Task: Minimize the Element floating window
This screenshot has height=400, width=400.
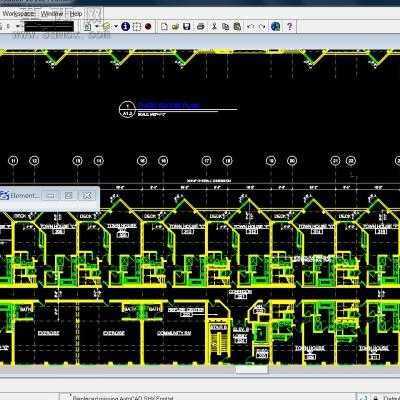Action: [51, 196]
